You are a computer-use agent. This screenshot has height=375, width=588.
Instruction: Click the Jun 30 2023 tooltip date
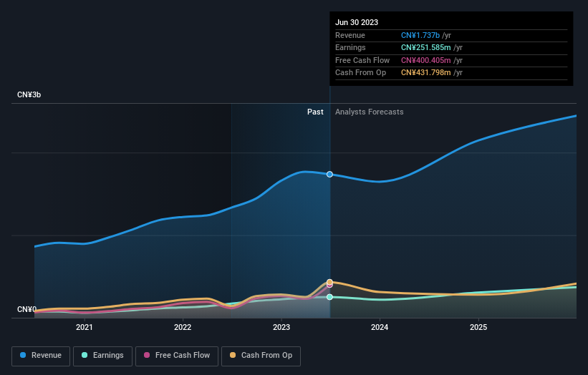[x=357, y=22]
